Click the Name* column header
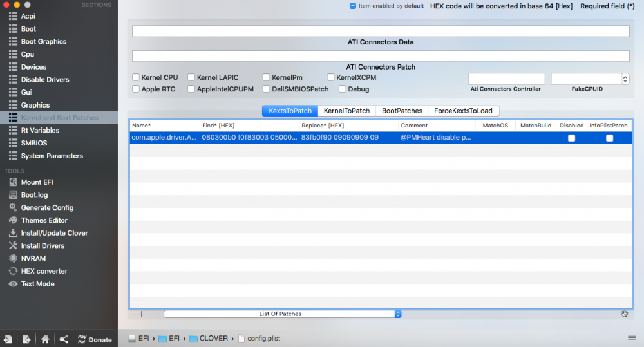 pyautogui.click(x=165, y=126)
